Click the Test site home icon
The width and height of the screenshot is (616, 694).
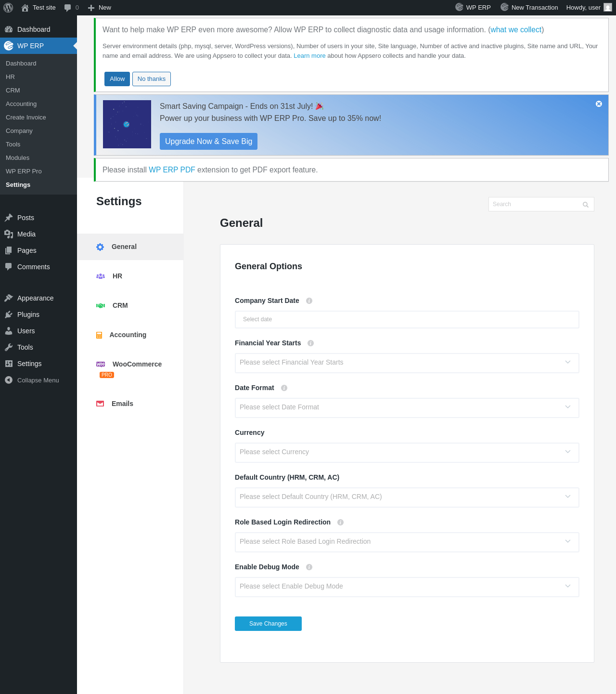click(x=25, y=7)
